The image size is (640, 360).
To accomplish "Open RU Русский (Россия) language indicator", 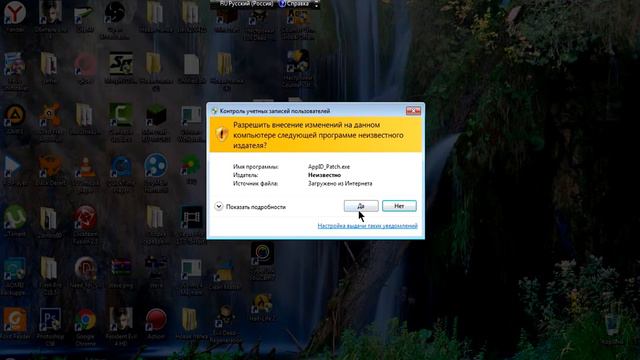I will [246, 4].
